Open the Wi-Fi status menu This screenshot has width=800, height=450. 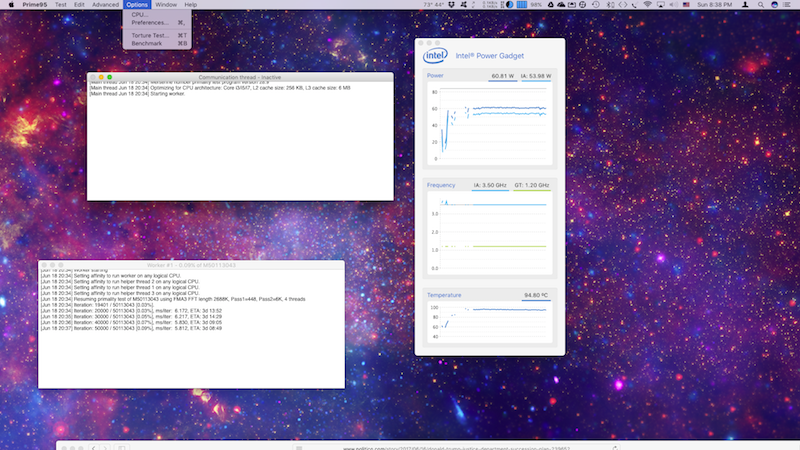coord(647,5)
